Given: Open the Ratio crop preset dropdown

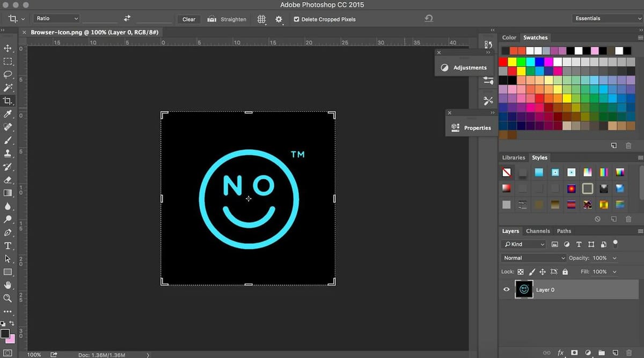Looking at the screenshot, I should 56,19.
